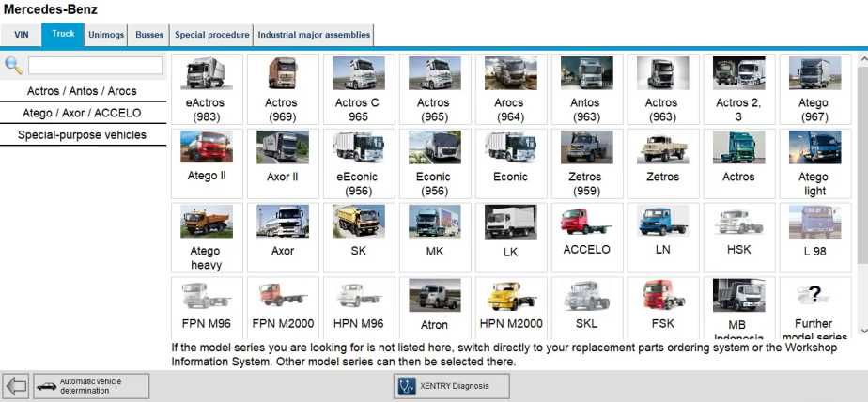Pick the Zetros tile without model number
Viewport: 868px width, 402px height.
(663, 163)
